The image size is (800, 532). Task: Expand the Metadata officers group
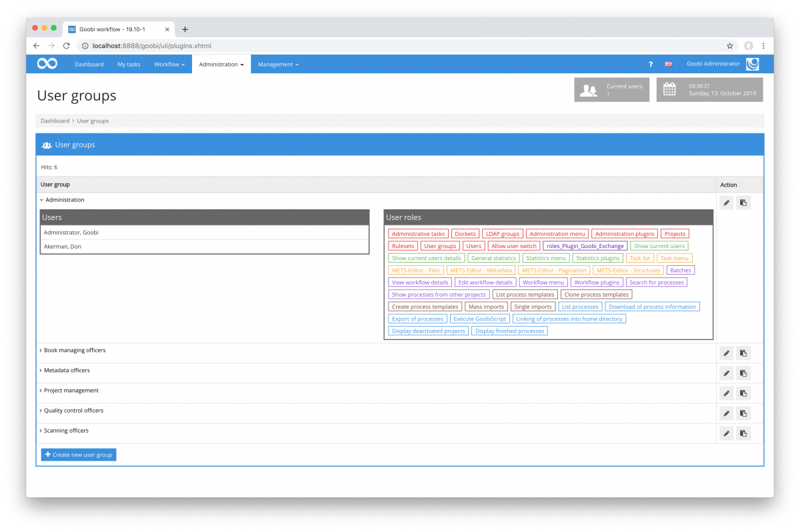click(x=67, y=370)
